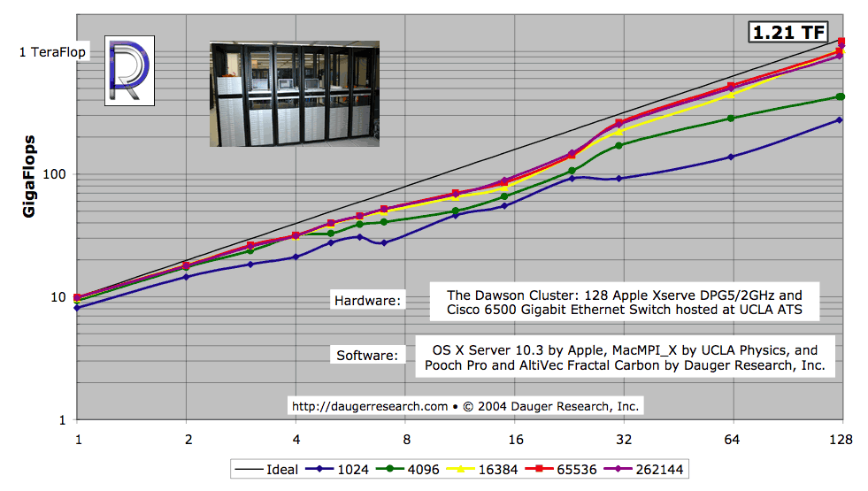Viewport: 868px width, 491px height.
Task: Click the black Ideal legend line
Action: pyautogui.click(x=249, y=470)
